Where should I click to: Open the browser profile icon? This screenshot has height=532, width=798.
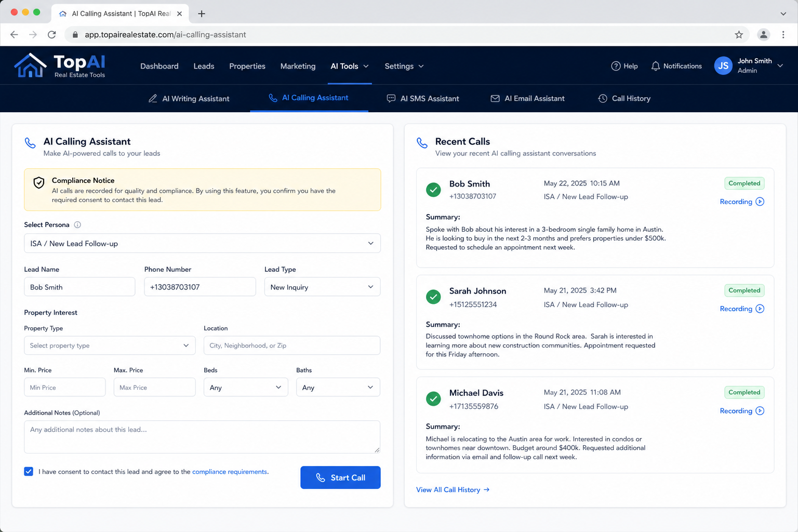coord(763,35)
